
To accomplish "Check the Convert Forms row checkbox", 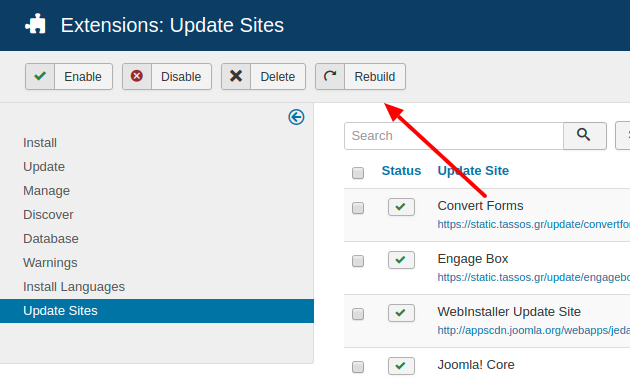I will click(358, 208).
